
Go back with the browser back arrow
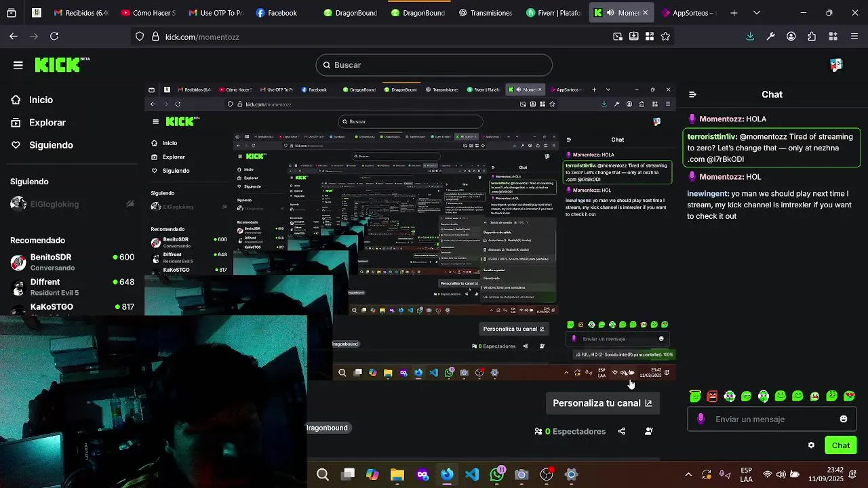pos(14,37)
